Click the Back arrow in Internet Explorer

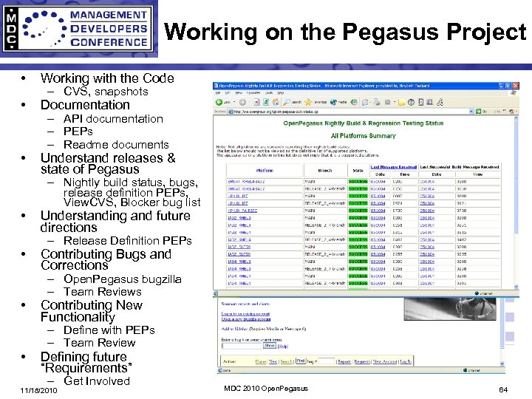click(x=219, y=102)
